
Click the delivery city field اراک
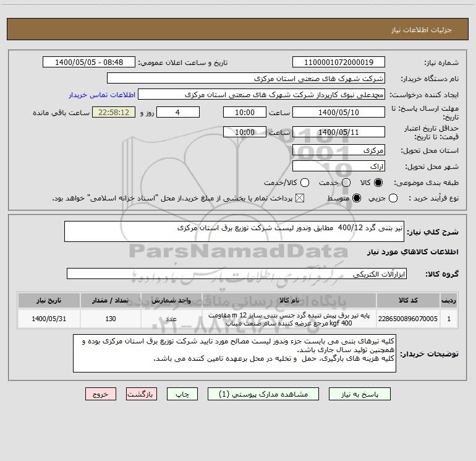[x=339, y=166]
